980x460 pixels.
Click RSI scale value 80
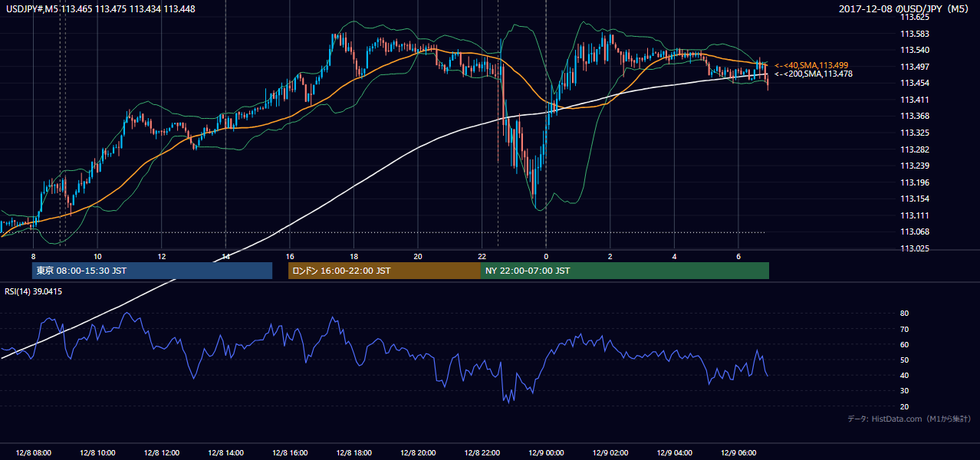point(904,314)
